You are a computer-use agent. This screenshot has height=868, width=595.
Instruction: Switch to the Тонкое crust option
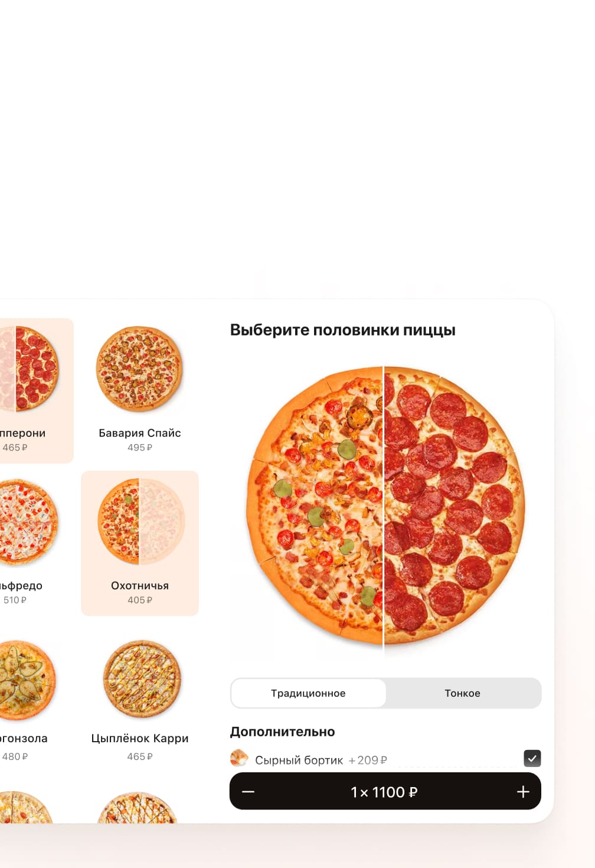click(x=463, y=693)
